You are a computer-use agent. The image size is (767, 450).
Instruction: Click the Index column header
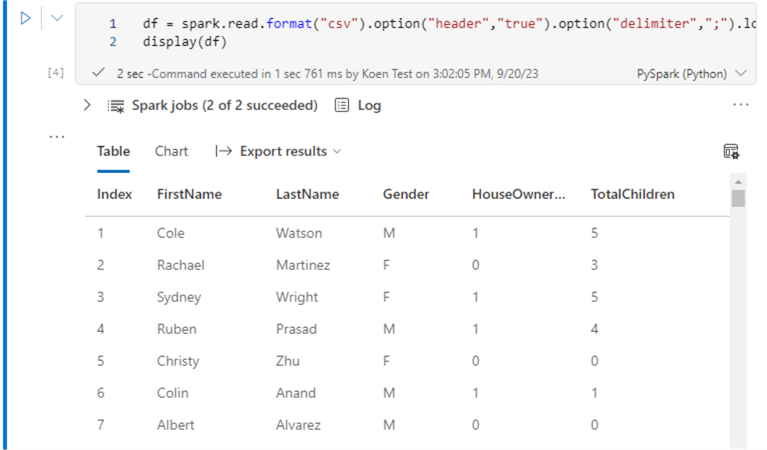pos(114,194)
